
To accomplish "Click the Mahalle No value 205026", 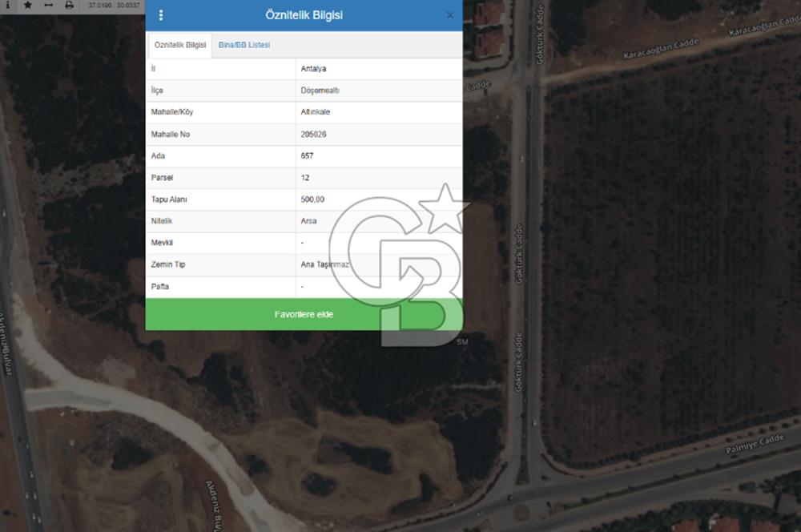I will click(313, 135).
